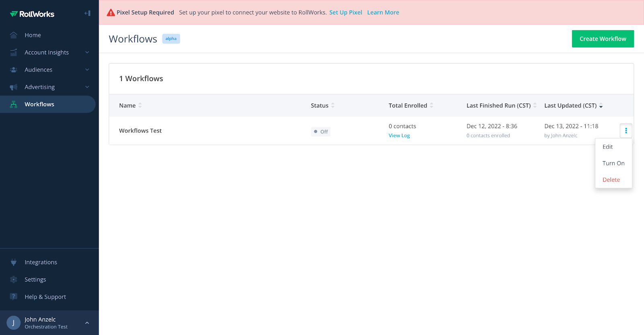Click the Workflows sidebar icon
The width and height of the screenshot is (644, 335).
[x=14, y=104]
